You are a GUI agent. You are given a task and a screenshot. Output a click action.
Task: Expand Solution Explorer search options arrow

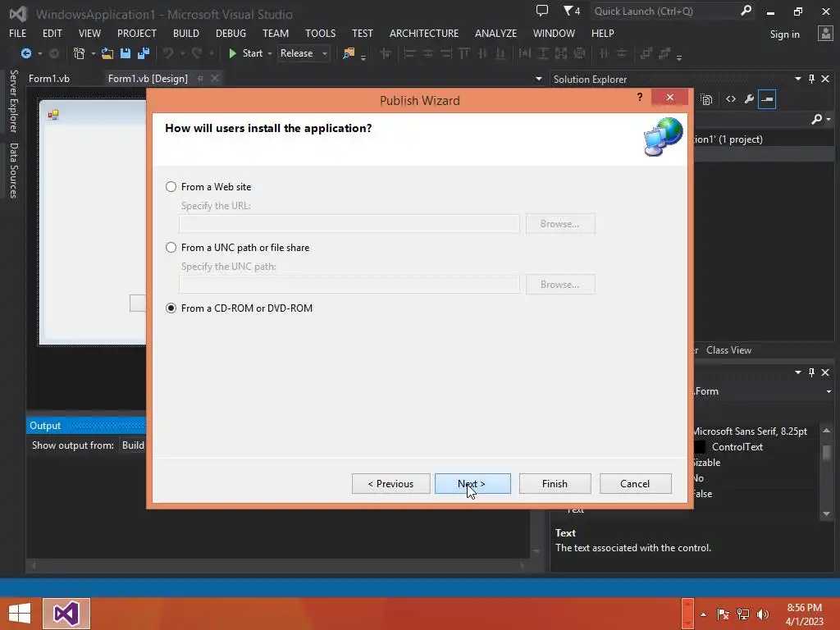pos(829,119)
